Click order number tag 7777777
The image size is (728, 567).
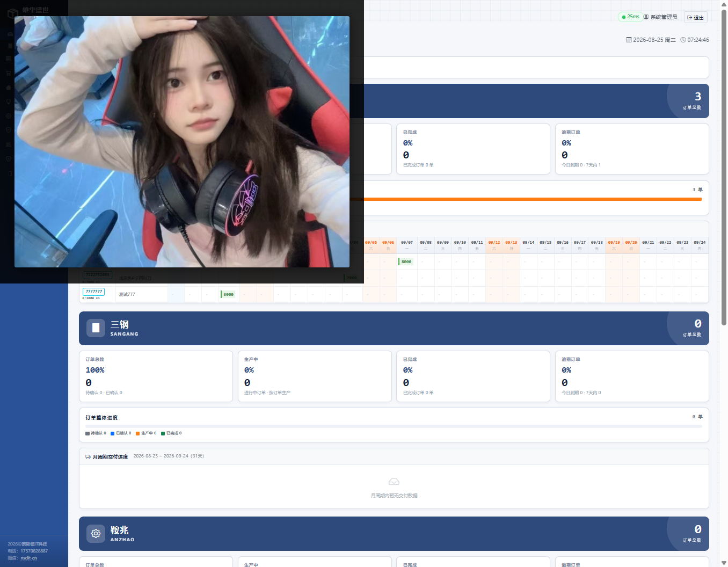[x=93, y=292]
